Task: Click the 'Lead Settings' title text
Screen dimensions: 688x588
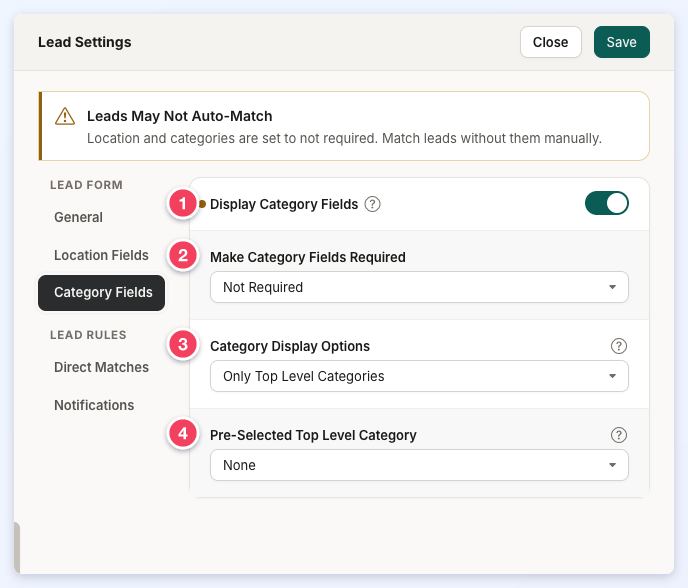Action: [x=85, y=42]
